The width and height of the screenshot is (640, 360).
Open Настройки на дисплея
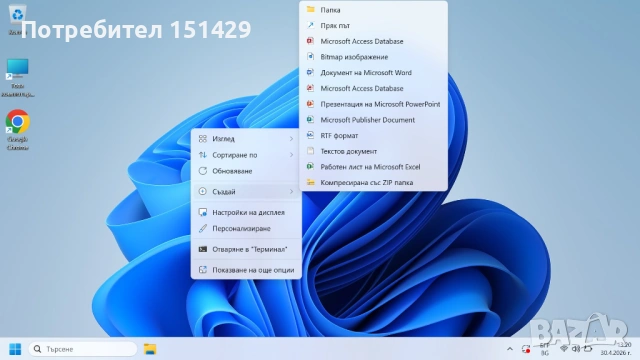[246, 212]
